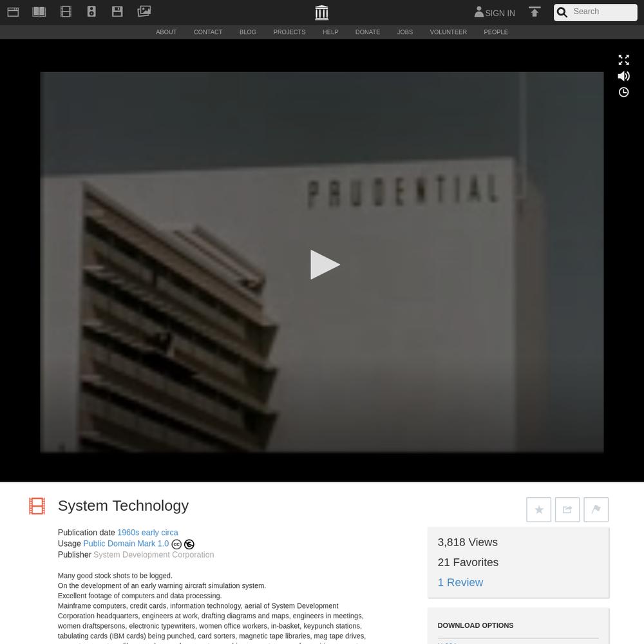Flag this item with the flag icon

click(x=596, y=509)
